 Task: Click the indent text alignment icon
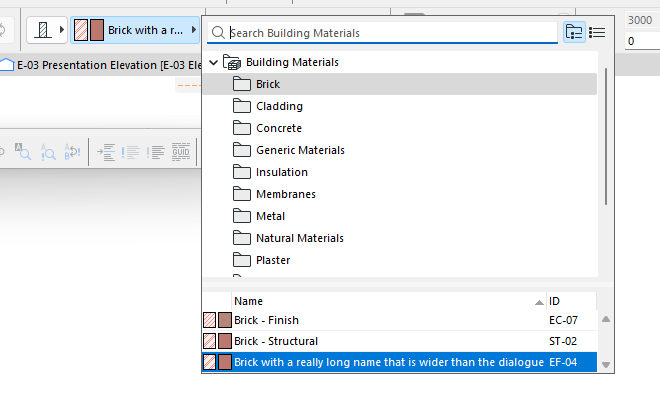point(106,152)
